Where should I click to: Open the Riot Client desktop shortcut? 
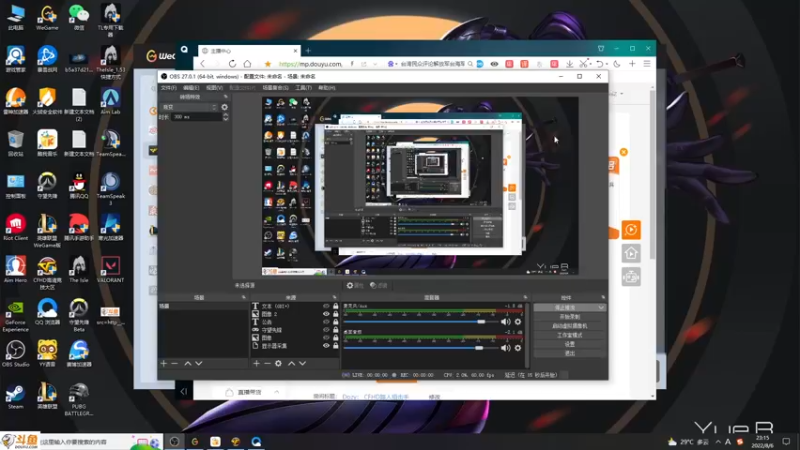click(15, 228)
